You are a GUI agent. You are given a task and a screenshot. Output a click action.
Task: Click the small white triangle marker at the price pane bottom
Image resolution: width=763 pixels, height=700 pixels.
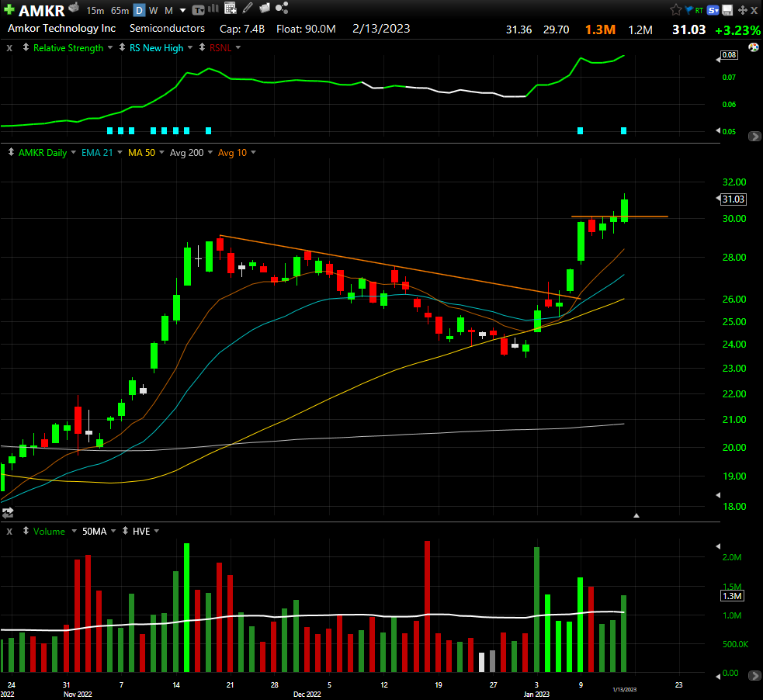[636, 515]
